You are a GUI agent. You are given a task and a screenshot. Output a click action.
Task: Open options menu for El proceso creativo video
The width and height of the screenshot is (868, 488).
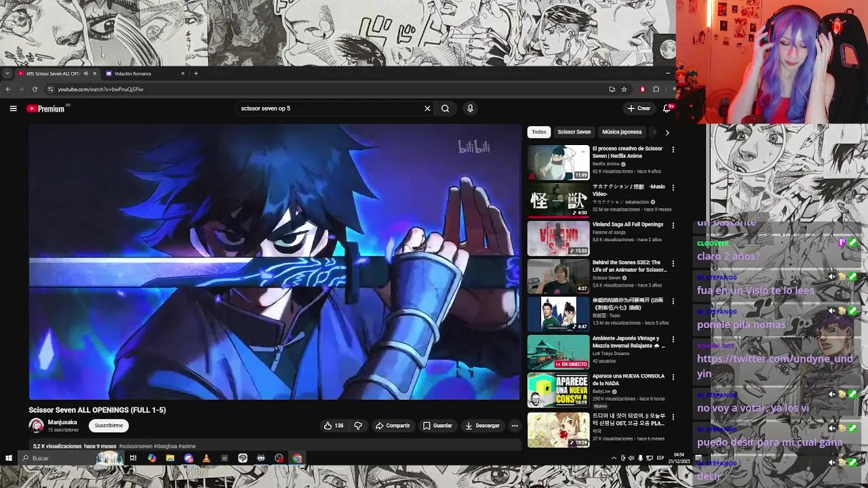673,149
